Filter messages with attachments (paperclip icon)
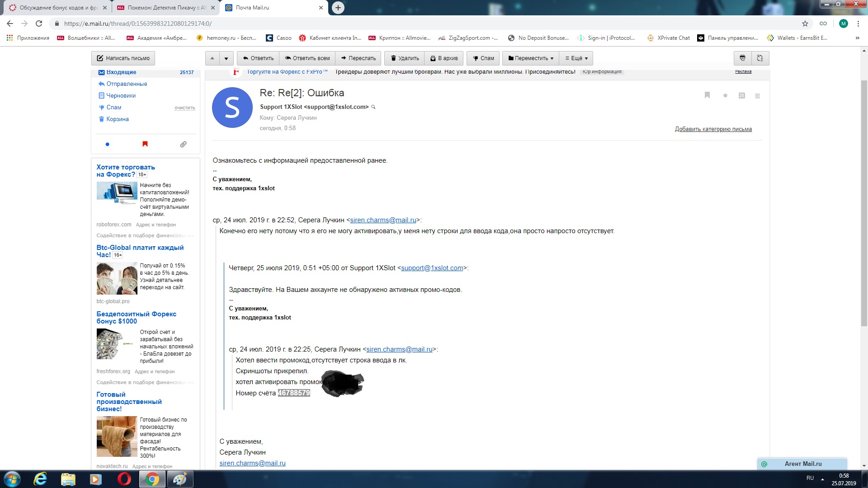Screen dimensions: 868x488 tap(183, 144)
